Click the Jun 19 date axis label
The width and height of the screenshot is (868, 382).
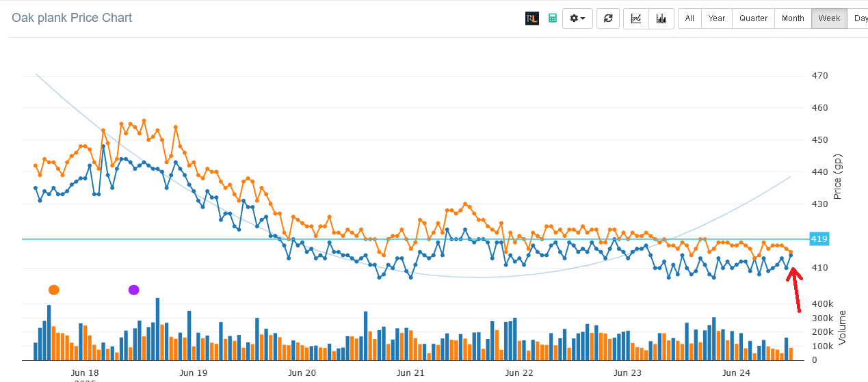coord(193,373)
